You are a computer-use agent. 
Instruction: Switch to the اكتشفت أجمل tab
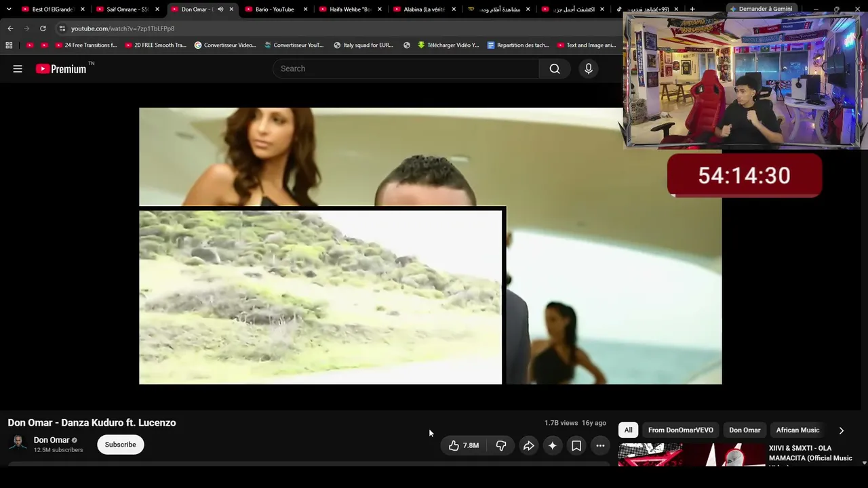coord(573,9)
